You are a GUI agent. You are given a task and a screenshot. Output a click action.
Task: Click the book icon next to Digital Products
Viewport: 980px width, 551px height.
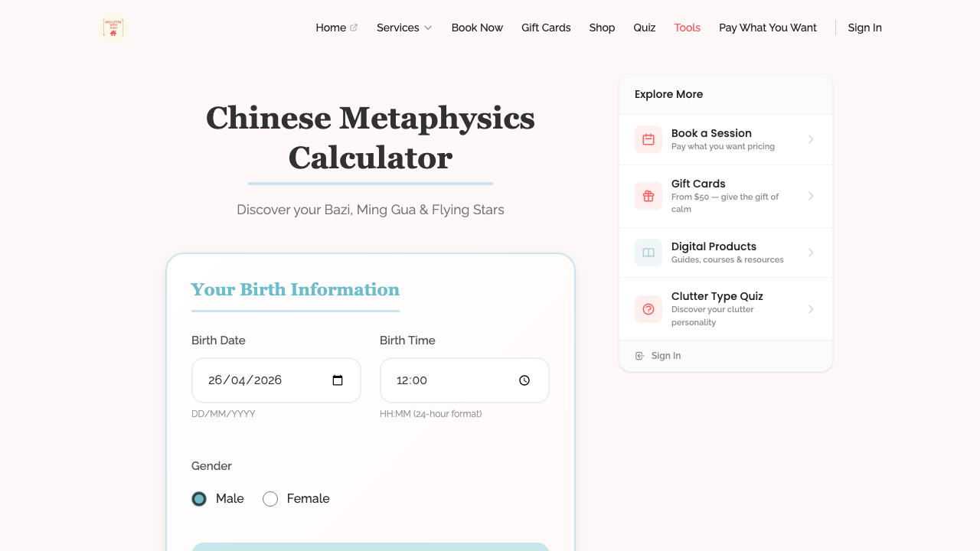[x=648, y=253]
